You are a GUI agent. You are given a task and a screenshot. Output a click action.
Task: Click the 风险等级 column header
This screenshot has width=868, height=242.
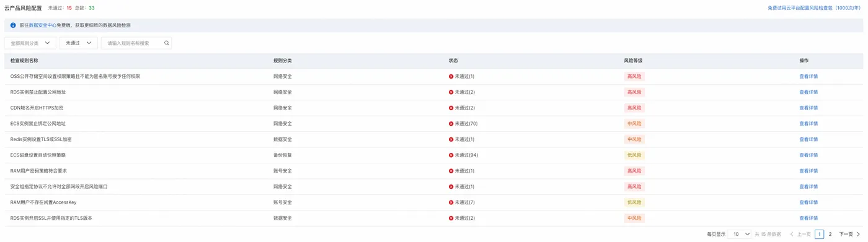click(633, 61)
